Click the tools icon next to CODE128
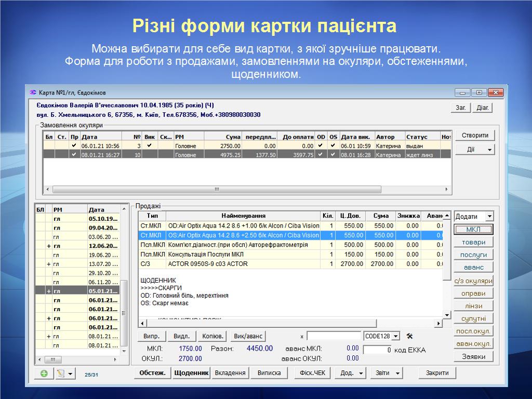Image resolution: width=532 pixels, height=399 pixels. [409, 336]
